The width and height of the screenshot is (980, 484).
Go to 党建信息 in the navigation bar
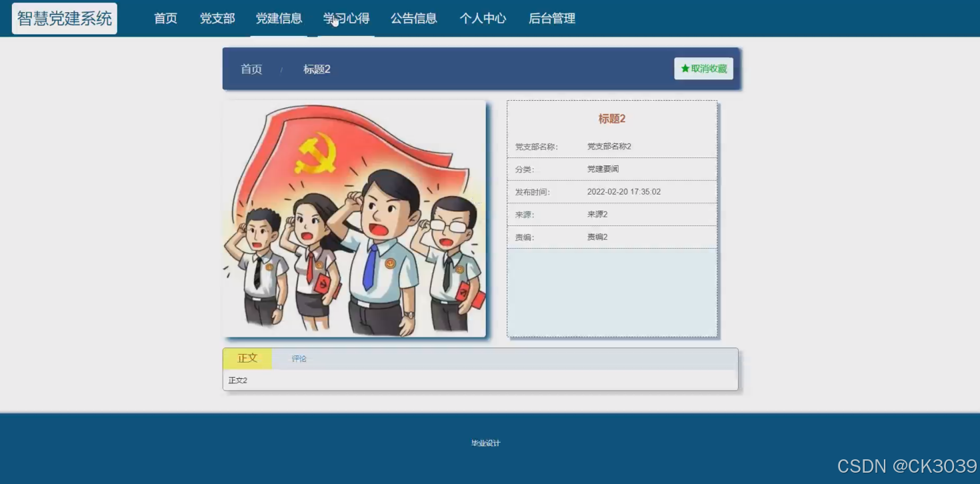coord(279,19)
